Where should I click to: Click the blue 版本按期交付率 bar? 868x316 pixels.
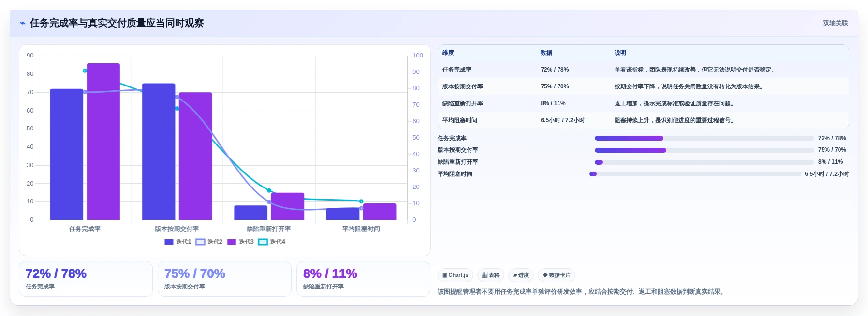(159, 152)
